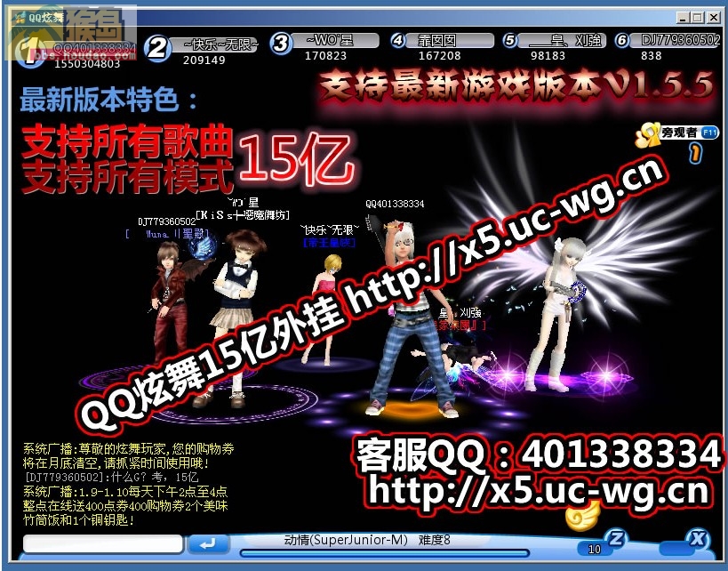Click the score 209149

tap(204, 60)
